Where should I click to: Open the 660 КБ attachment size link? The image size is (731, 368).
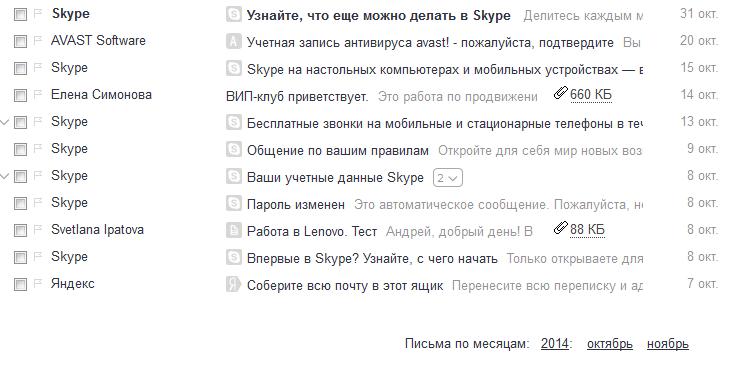click(x=591, y=95)
